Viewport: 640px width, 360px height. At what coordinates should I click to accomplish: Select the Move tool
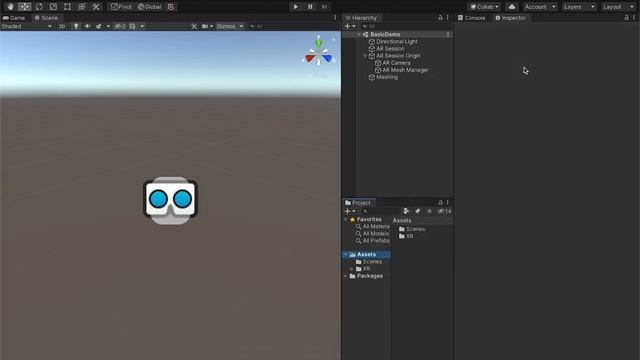coord(24,7)
